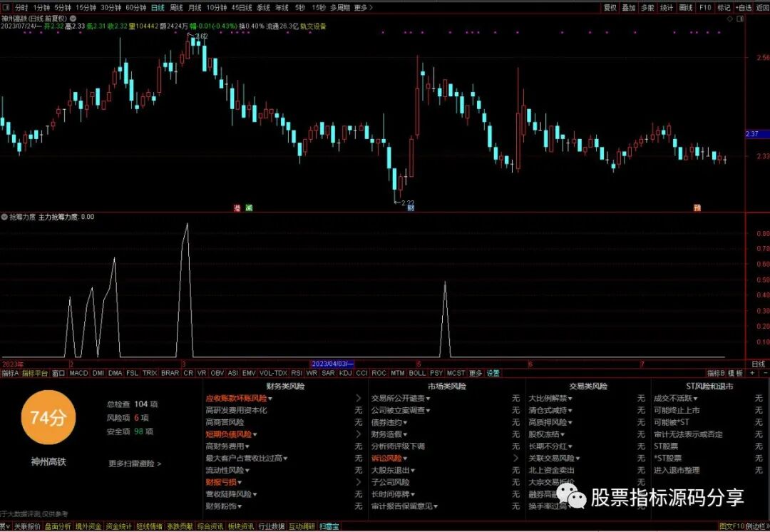Click the diamond icon at chart top-right
The height and width of the screenshot is (532, 770).
coord(730,19)
